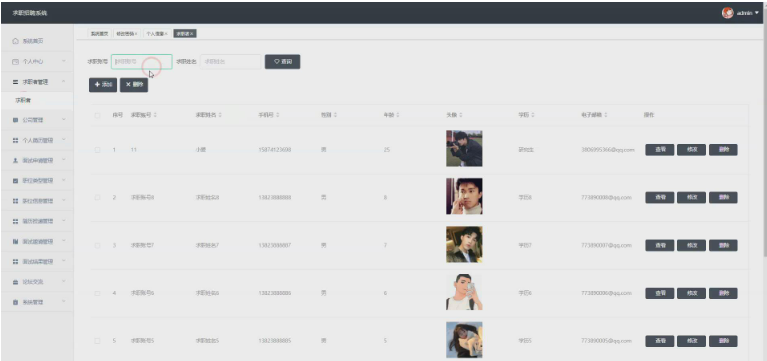Click the 个人简历管理 grid icon
This screenshot has width=767, height=361.
click(15, 140)
